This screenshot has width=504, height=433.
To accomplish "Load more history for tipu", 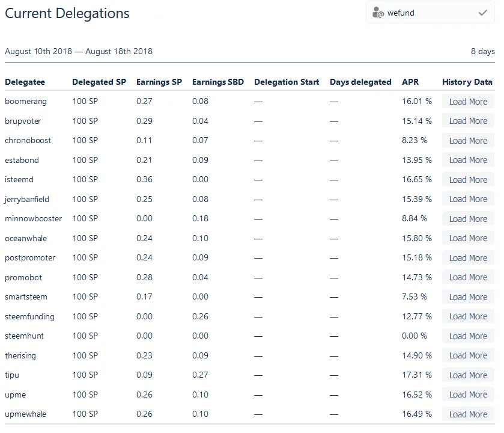I will (468, 375).
